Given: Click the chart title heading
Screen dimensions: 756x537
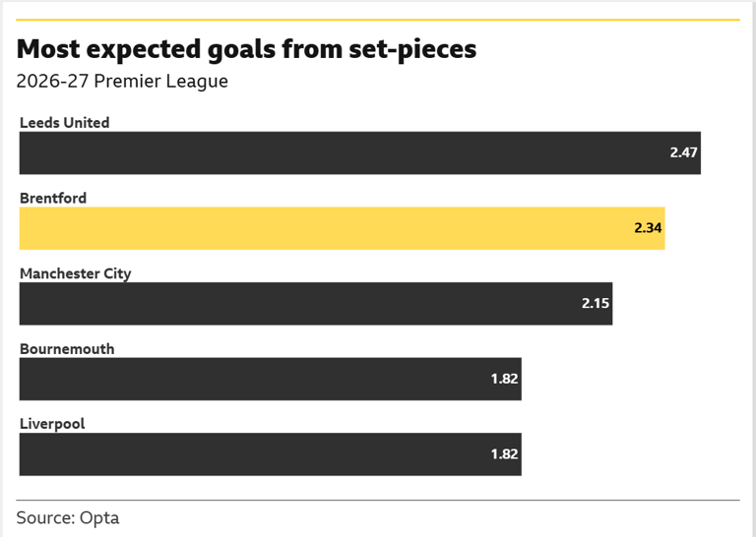Looking at the screenshot, I should click(x=246, y=49).
